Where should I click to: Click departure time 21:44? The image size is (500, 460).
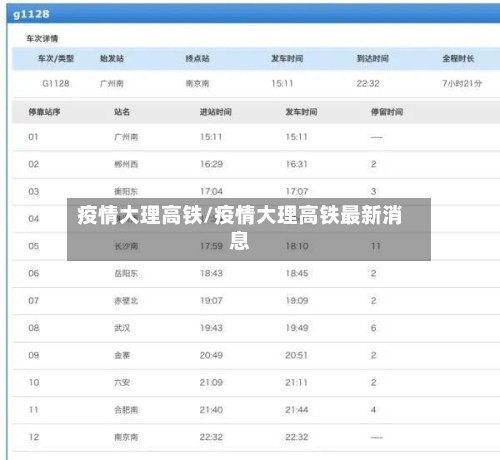(297, 410)
